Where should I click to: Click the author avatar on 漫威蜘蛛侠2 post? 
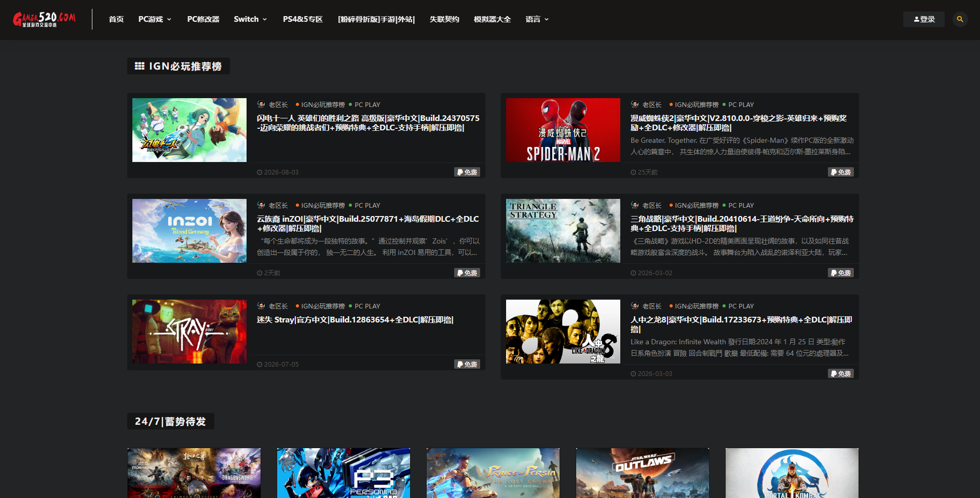(635, 104)
